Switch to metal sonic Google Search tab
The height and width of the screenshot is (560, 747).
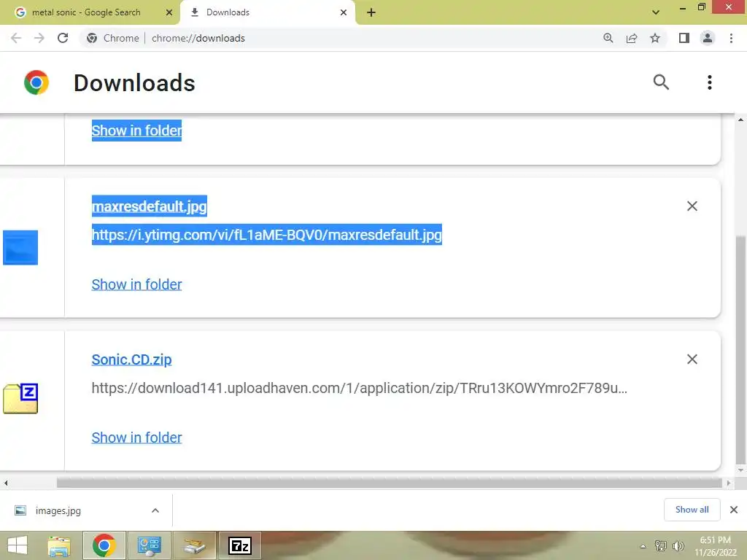tap(86, 12)
